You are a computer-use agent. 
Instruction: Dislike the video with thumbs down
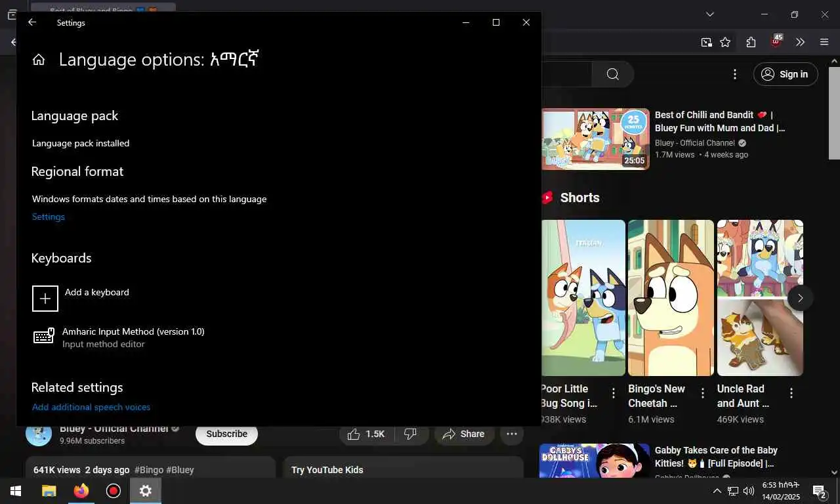click(x=411, y=434)
